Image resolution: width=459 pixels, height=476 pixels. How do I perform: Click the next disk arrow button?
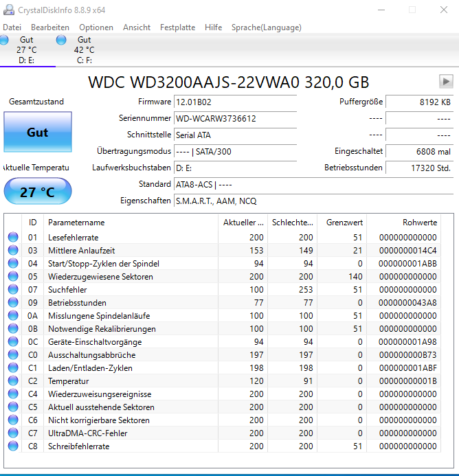[446, 81]
